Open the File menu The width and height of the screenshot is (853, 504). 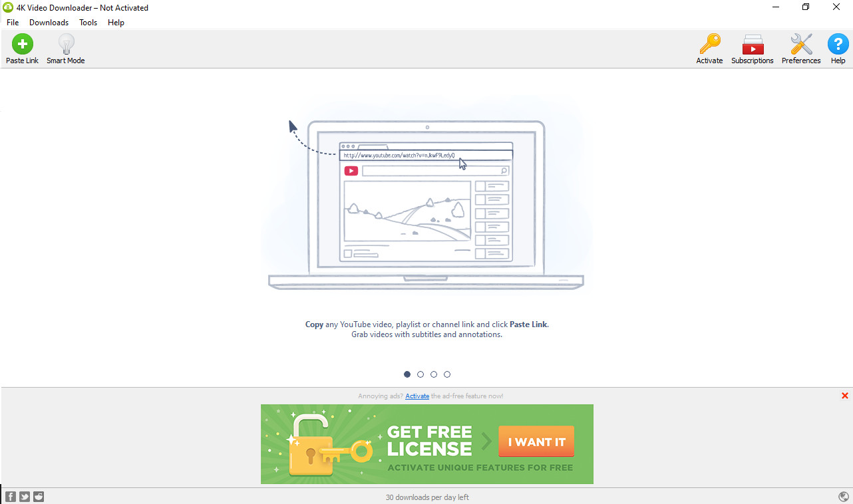13,23
